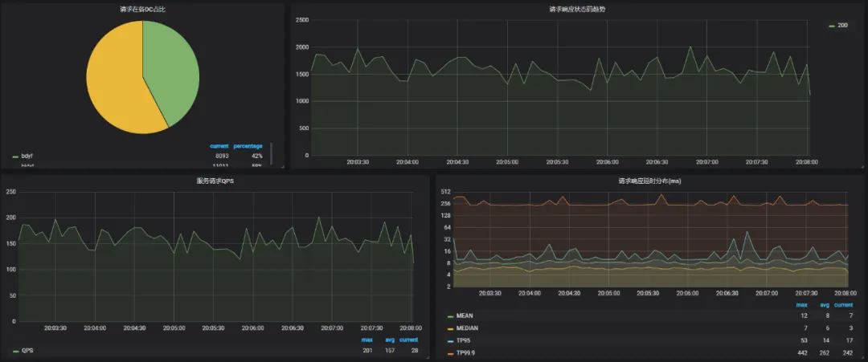Click the green color line next to MEAN
This screenshot has height=362, width=868.
pyautogui.click(x=450, y=316)
